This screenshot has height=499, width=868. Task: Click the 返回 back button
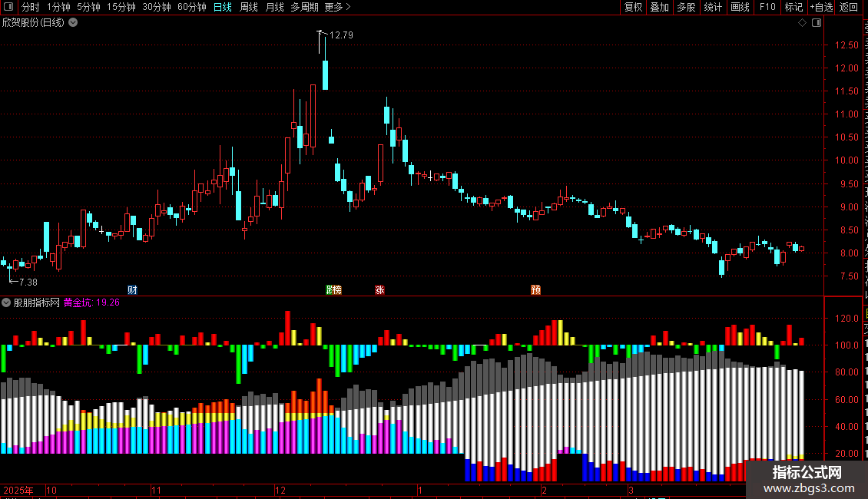coord(849,7)
